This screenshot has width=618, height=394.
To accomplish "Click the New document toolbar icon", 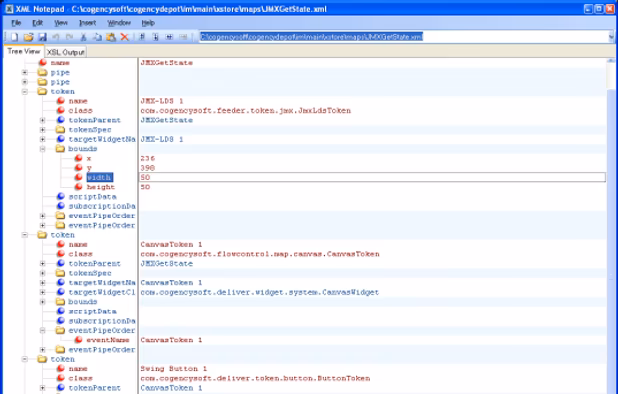I will click(x=14, y=37).
